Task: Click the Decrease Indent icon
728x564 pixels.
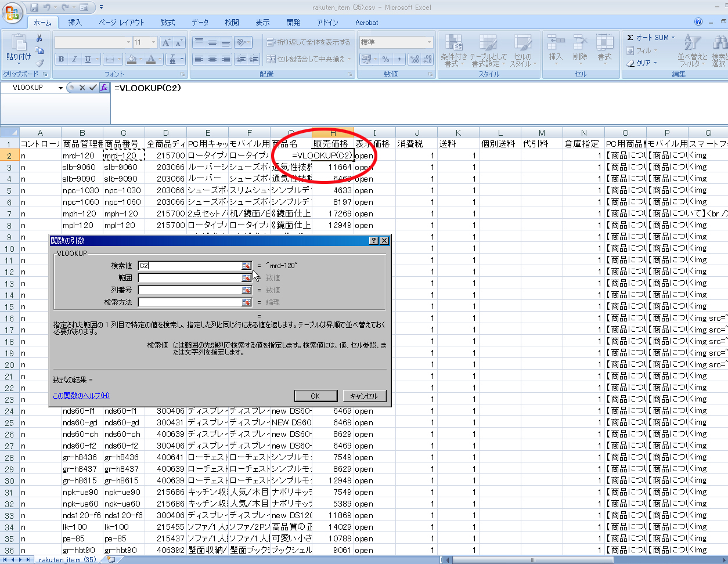Action: [241, 59]
